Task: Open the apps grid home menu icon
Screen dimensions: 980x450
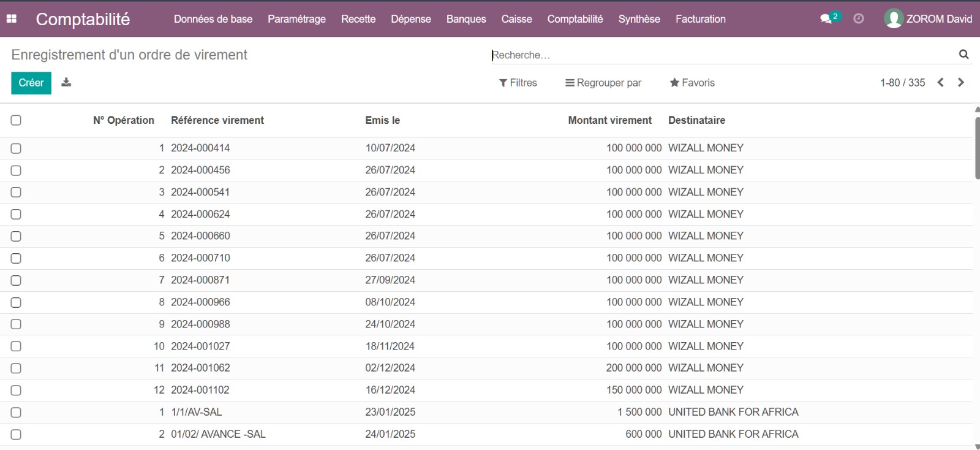Action: [x=12, y=18]
